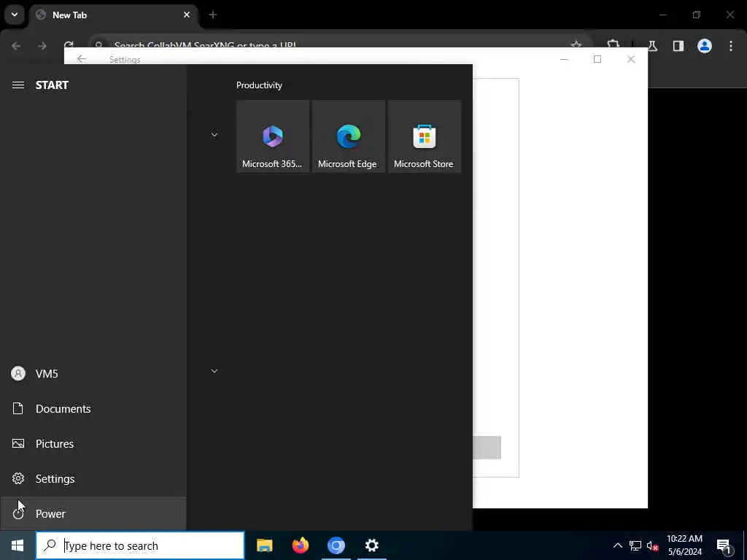747x560 pixels.
Task: Expand the Start hamburger menu
Action: [x=18, y=85]
